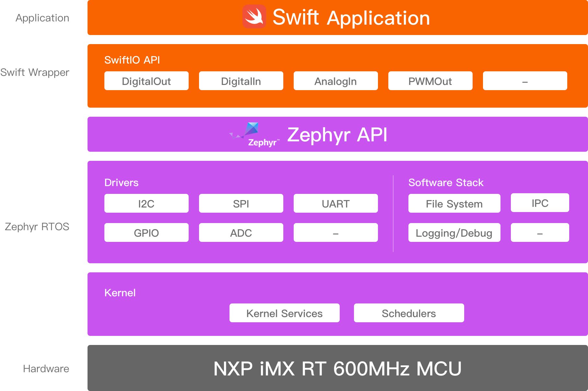Select the DigitalOut box
The width and height of the screenshot is (588, 391).
[x=146, y=81]
